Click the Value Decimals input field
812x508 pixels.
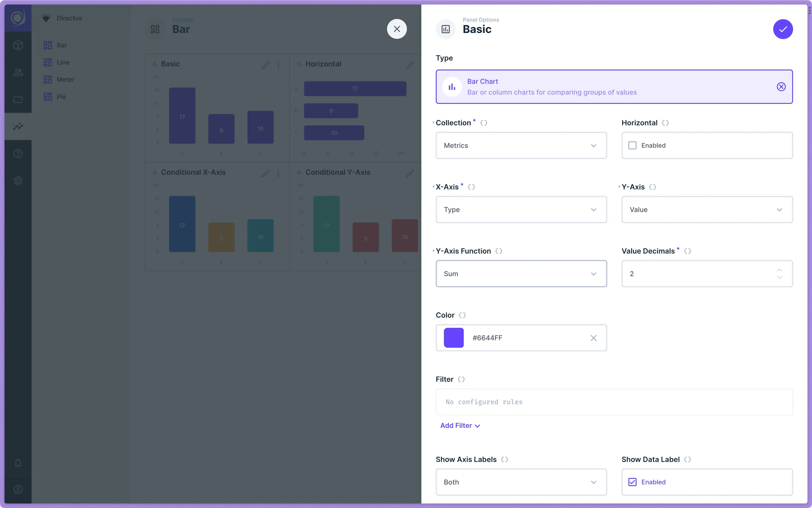point(707,274)
